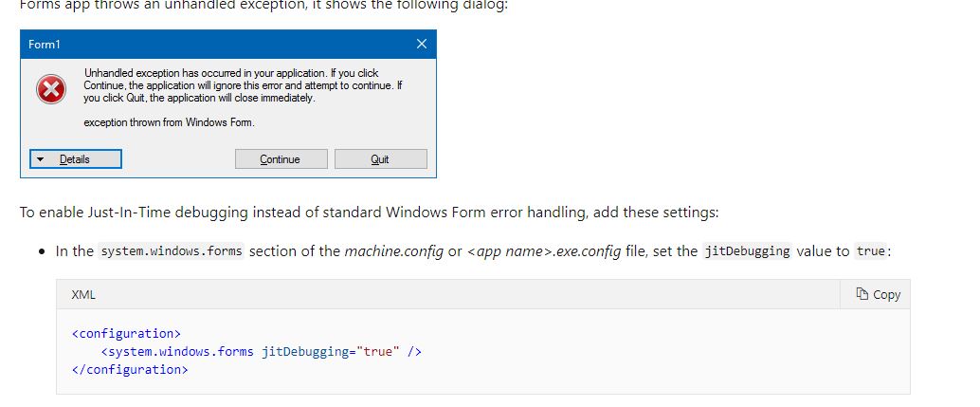Close the Form1 dialog with the X
This screenshot has width=980, height=407.
tap(422, 44)
